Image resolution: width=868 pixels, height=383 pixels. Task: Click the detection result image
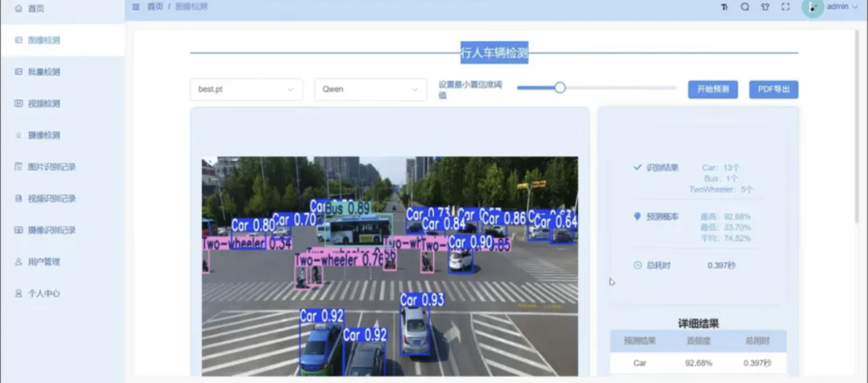click(390, 266)
